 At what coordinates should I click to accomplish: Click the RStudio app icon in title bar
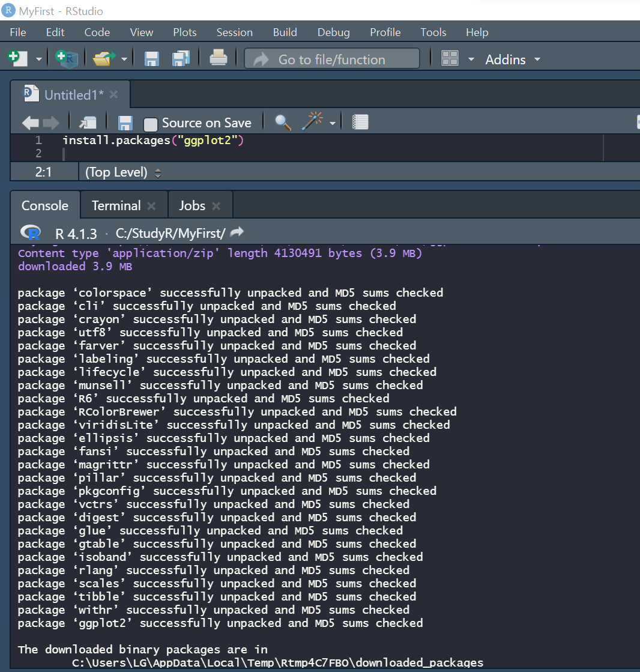tap(8, 10)
